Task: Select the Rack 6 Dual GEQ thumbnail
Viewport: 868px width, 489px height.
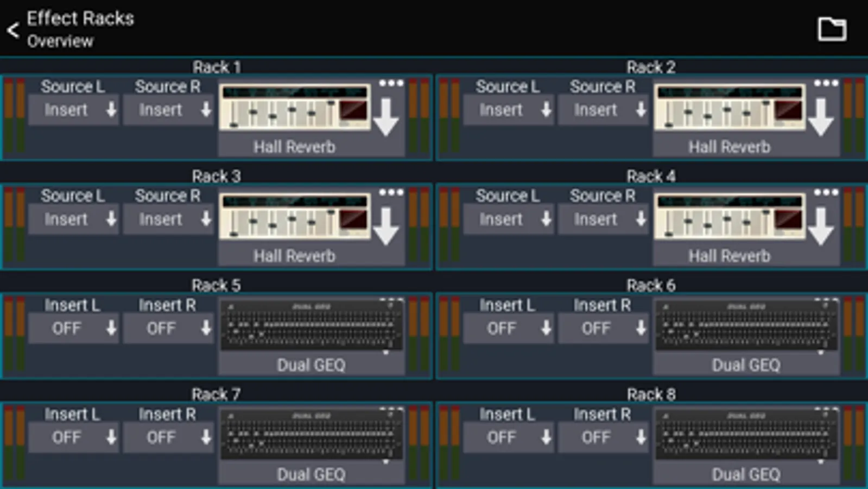Action: [746, 325]
